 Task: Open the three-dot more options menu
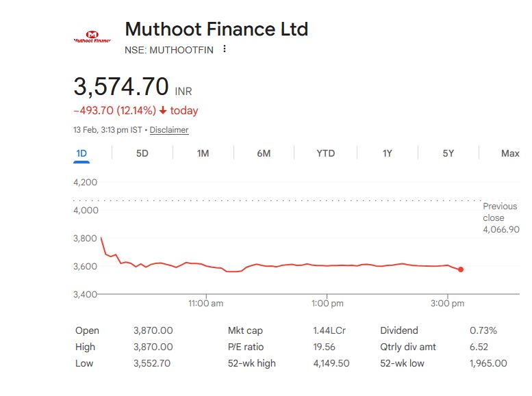[x=224, y=49]
